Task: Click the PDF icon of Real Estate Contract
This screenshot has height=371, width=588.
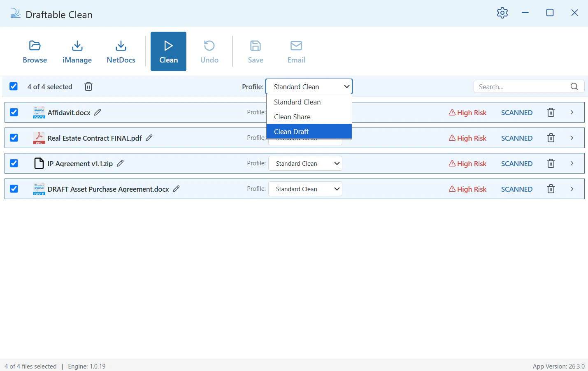Action: tap(39, 138)
